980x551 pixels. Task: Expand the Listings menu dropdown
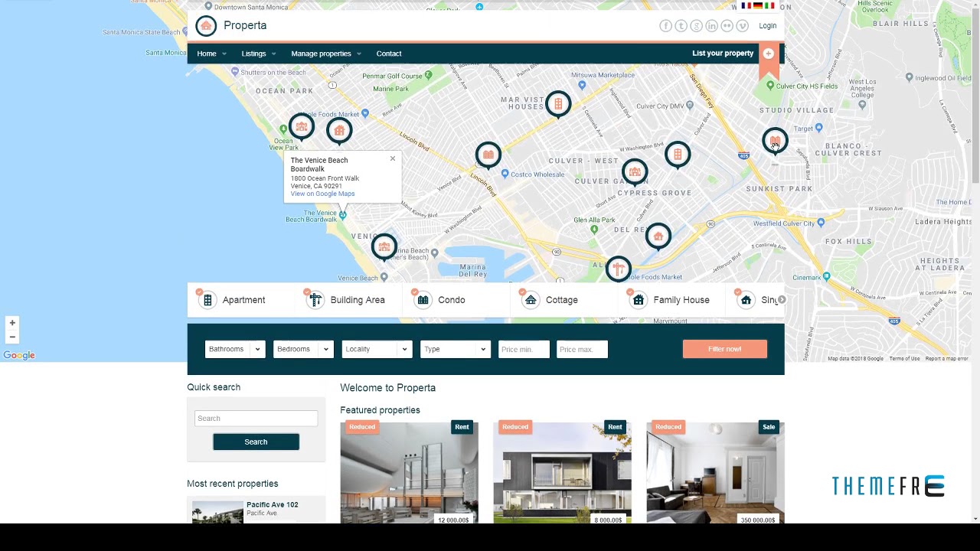click(x=259, y=54)
